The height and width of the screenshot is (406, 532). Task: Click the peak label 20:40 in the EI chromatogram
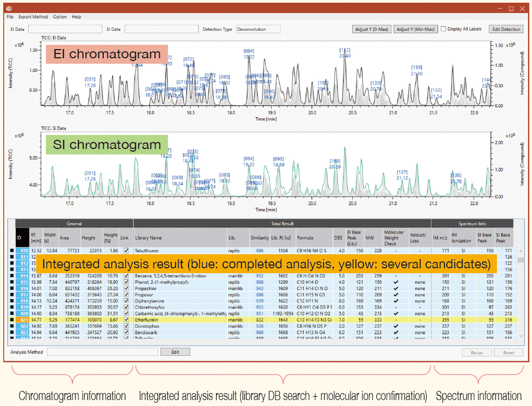(344, 55)
